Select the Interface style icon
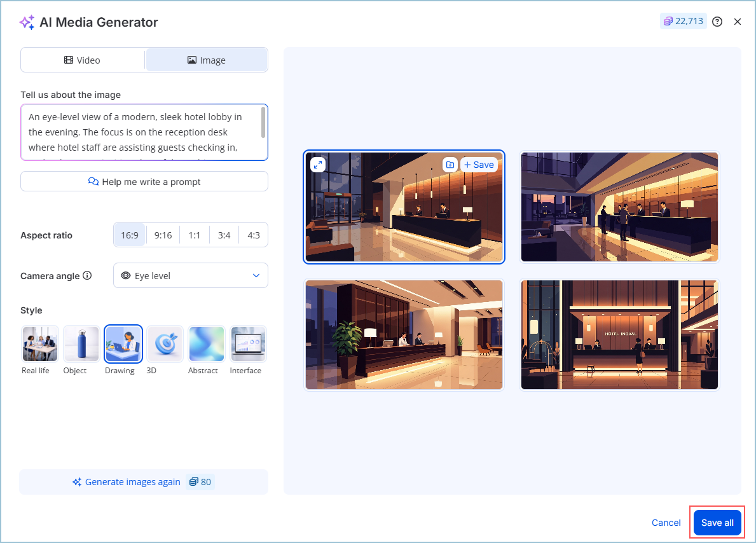The image size is (756, 543). (248, 344)
